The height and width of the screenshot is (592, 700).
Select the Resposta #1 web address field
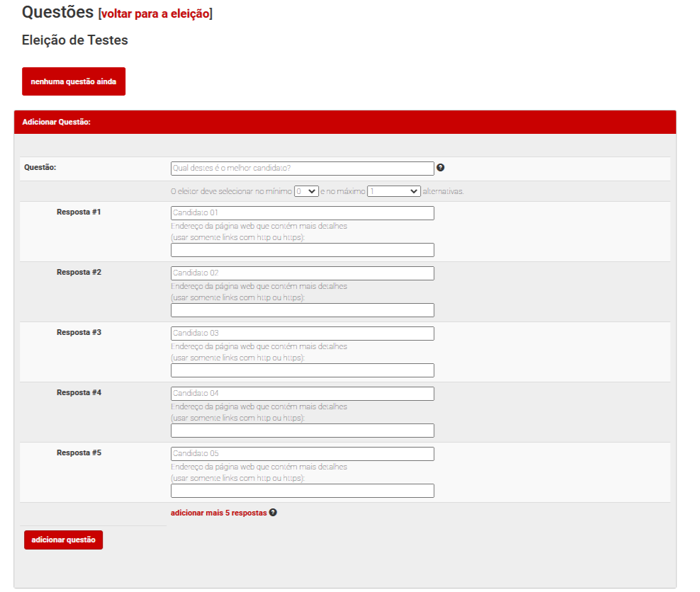[302, 250]
